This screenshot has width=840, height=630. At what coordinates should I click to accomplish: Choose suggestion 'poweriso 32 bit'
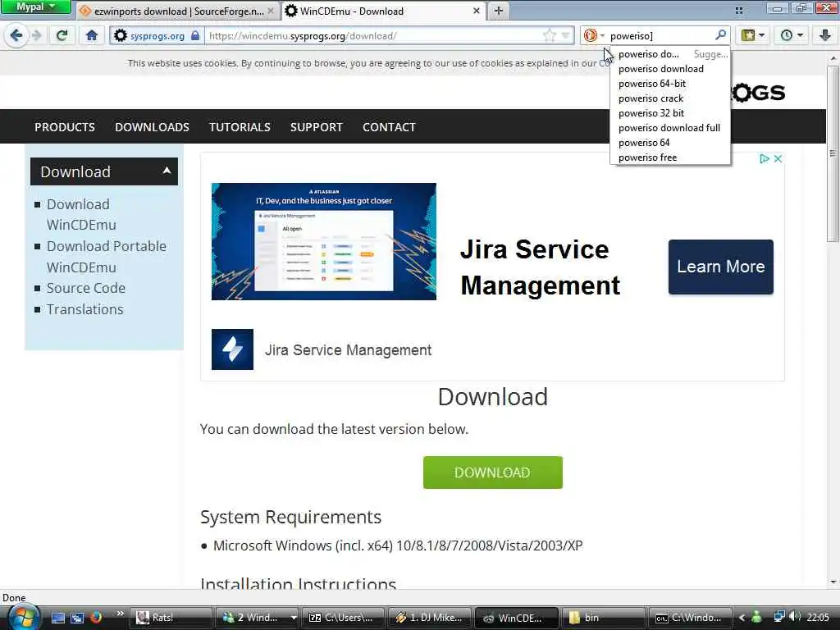coord(669,113)
